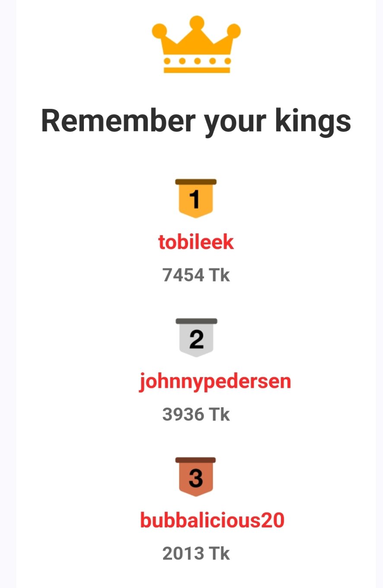Click the golden crown icon
The width and height of the screenshot is (383, 588).
point(196,45)
